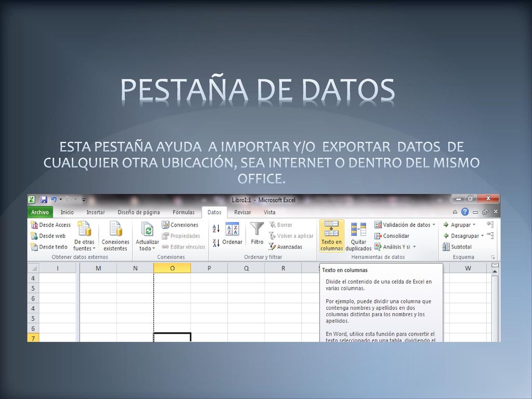This screenshot has height=399, width=532.
Task: Open Customize Quick Access Toolbar dropdown
Action: (x=84, y=200)
